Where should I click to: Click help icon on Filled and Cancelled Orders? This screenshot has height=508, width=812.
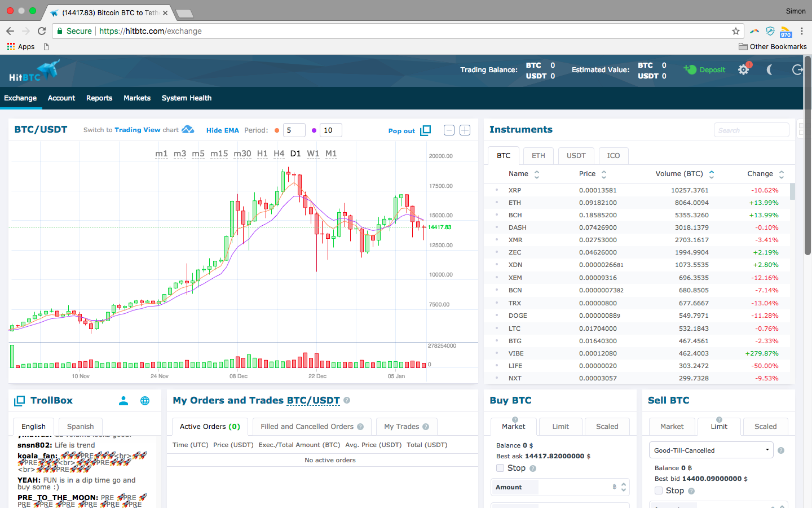click(360, 427)
